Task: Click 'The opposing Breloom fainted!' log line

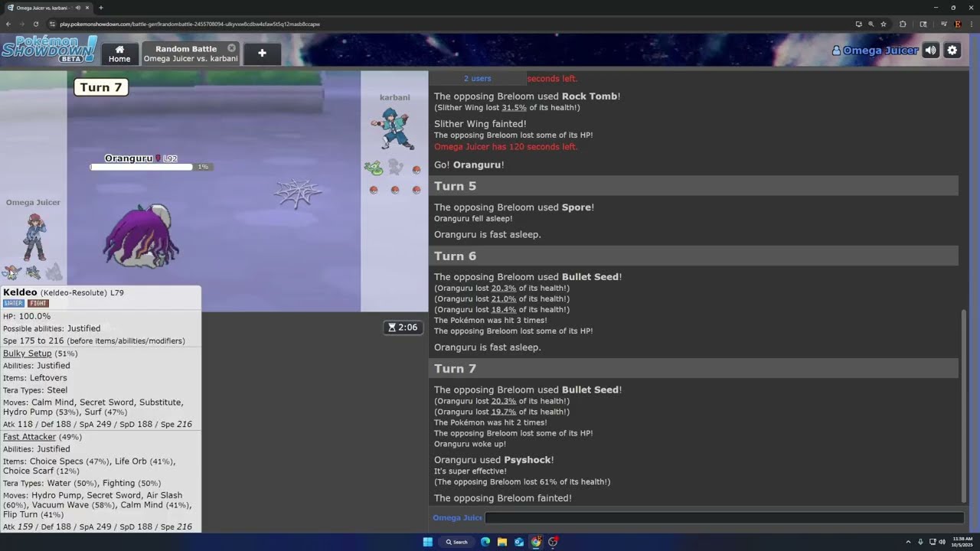Action: [x=503, y=498]
